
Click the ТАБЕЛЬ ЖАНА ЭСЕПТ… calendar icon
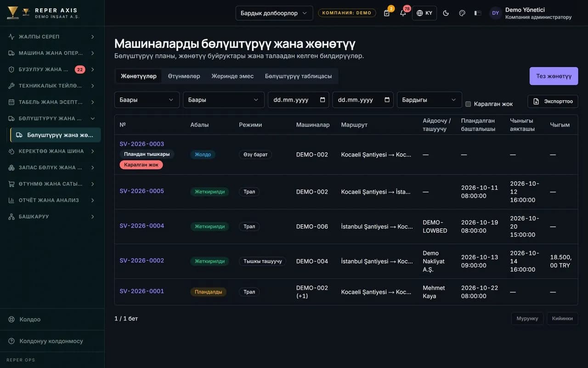(x=11, y=102)
